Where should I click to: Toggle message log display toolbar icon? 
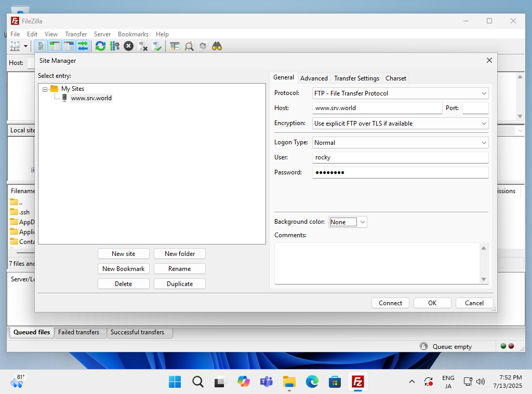(x=41, y=46)
